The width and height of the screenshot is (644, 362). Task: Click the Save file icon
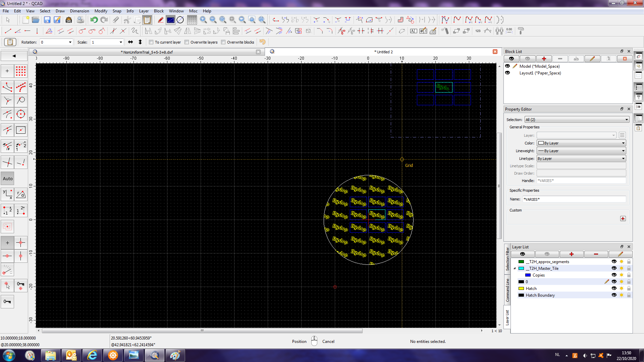click(x=47, y=20)
